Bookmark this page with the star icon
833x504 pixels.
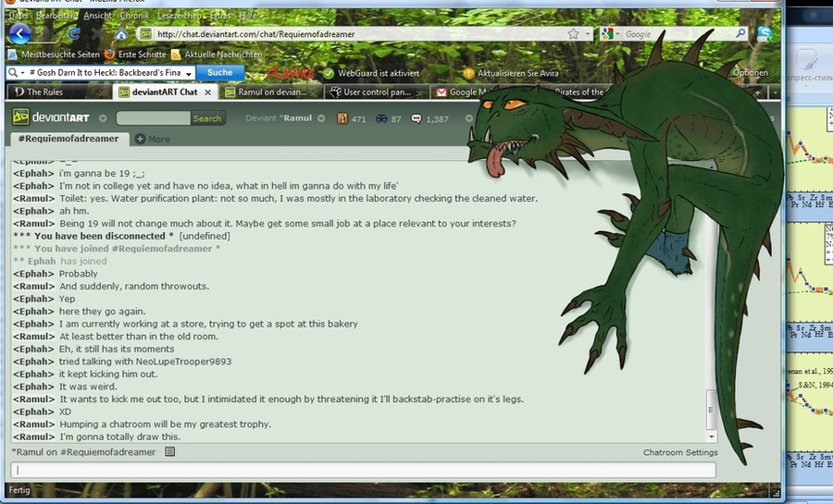[573, 34]
